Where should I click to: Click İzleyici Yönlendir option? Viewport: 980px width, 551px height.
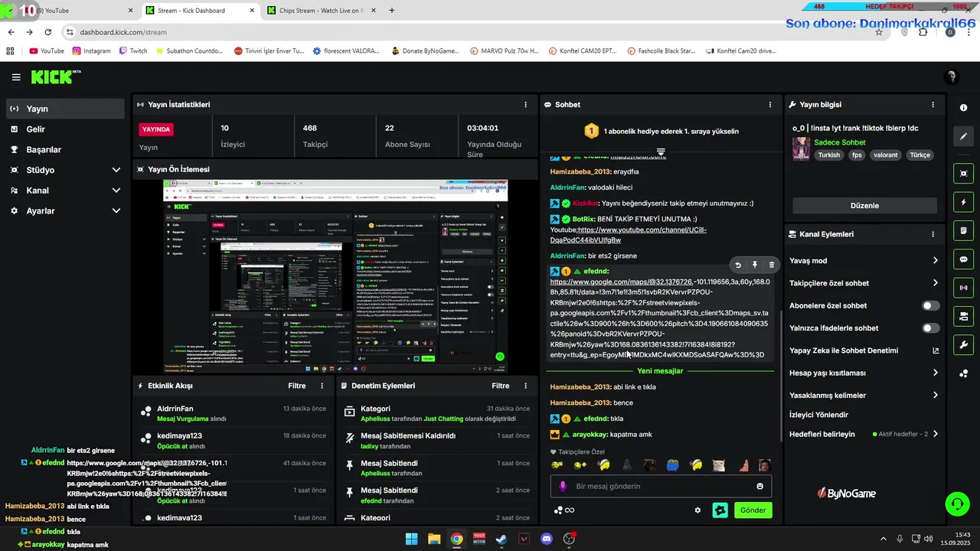pyautogui.click(x=818, y=415)
